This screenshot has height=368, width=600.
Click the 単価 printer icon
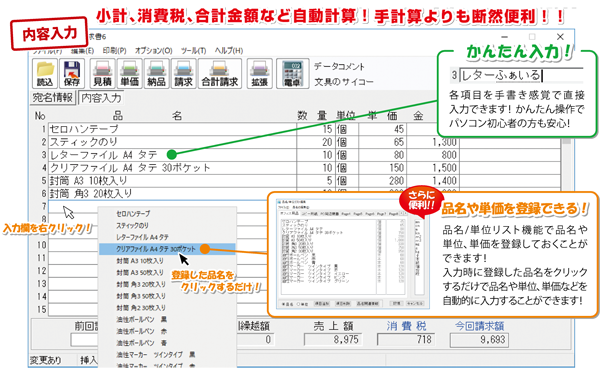coord(130,73)
